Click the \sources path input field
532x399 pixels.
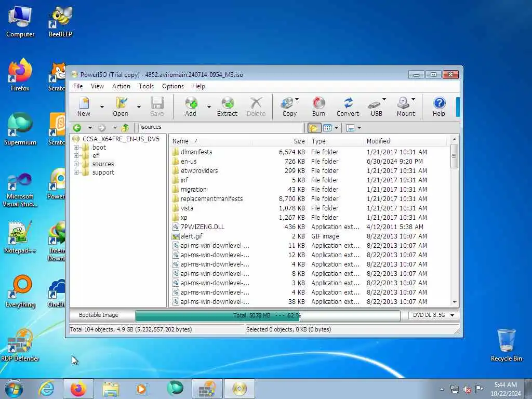point(220,127)
